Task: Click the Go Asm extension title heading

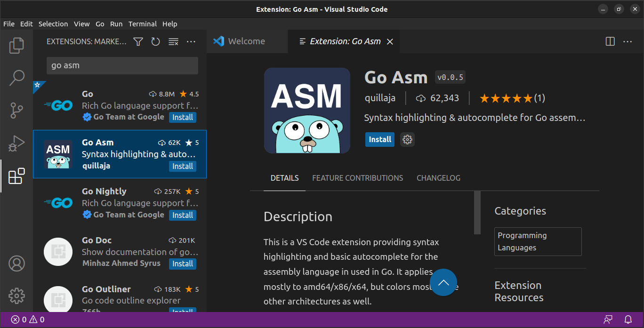Action: (396, 77)
